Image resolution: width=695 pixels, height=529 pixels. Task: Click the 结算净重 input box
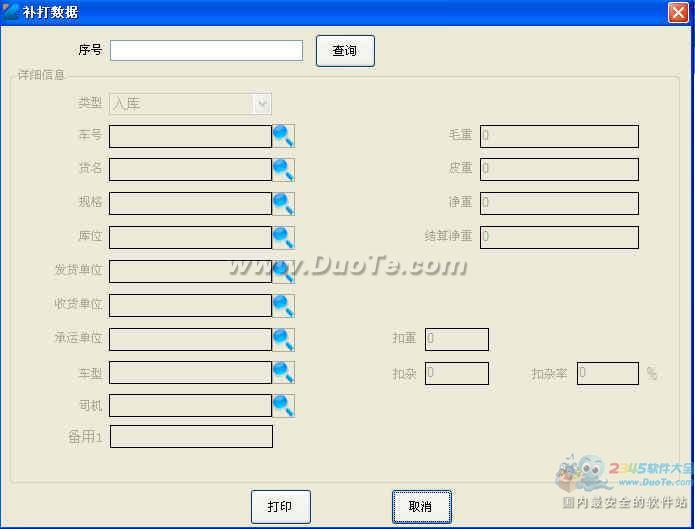click(x=559, y=238)
